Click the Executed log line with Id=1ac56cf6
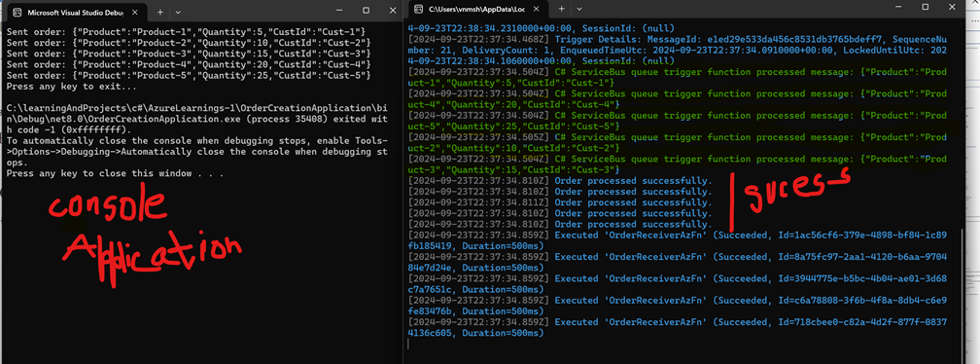This screenshot has height=364, width=980. [x=677, y=240]
